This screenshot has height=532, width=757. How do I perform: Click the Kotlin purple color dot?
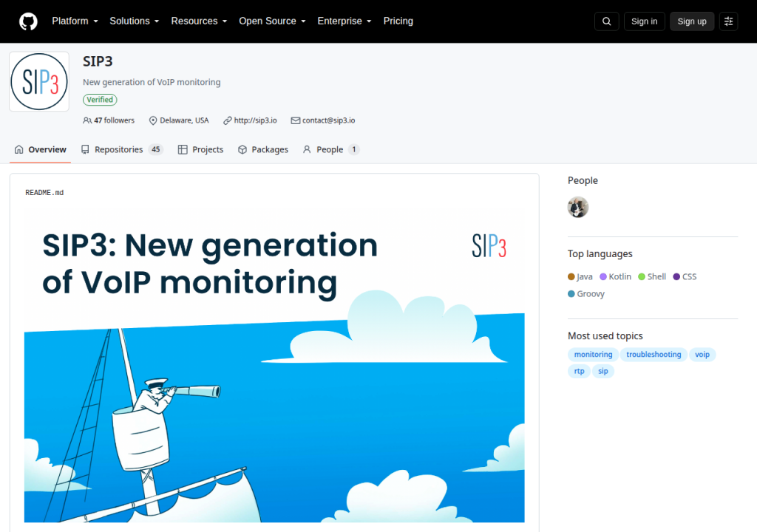click(603, 276)
